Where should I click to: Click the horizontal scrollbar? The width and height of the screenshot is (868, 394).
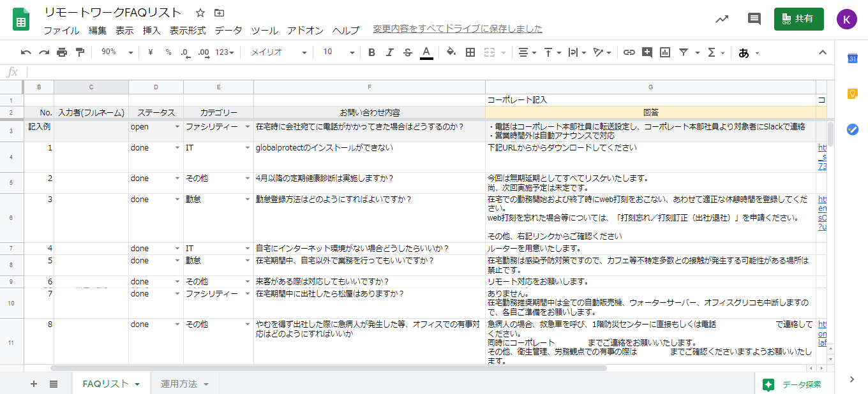[x=329, y=368]
